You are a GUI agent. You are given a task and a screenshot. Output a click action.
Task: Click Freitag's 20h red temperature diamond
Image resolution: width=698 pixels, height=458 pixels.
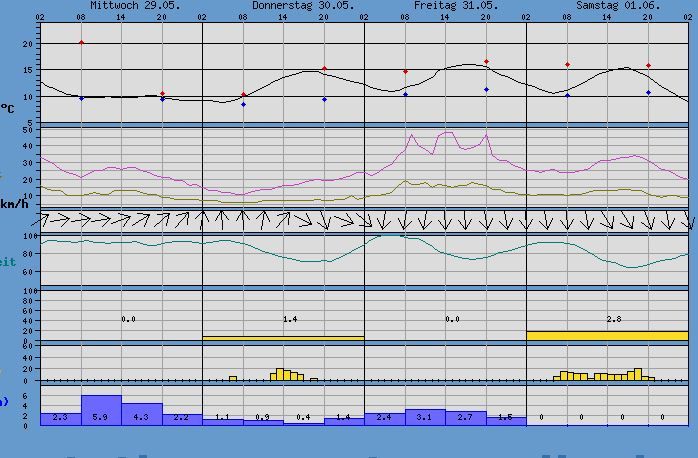click(486, 62)
